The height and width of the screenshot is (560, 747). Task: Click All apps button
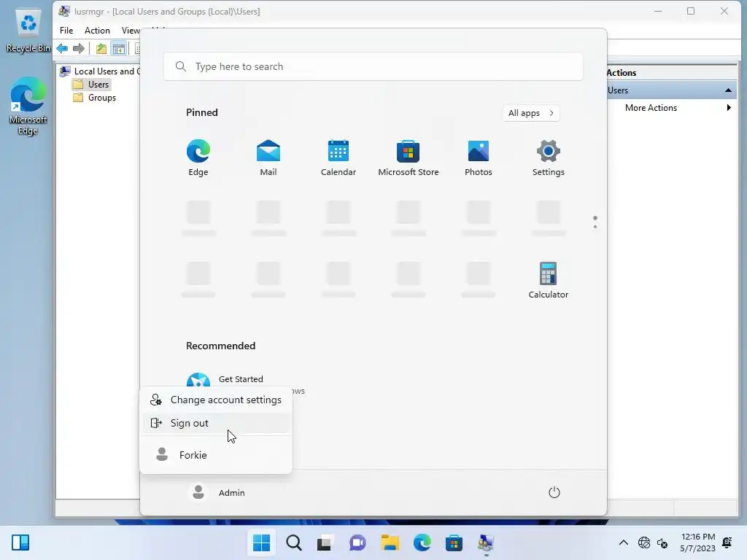tap(531, 113)
